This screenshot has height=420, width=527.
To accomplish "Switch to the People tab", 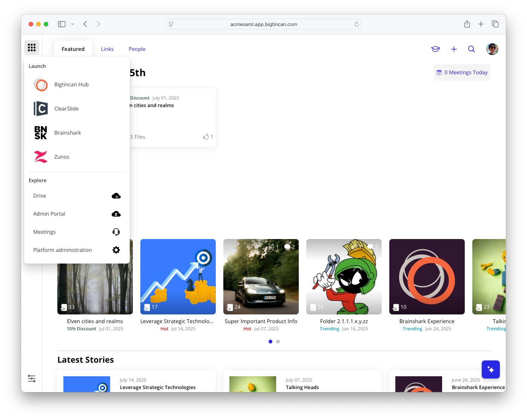I will (x=137, y=49).
